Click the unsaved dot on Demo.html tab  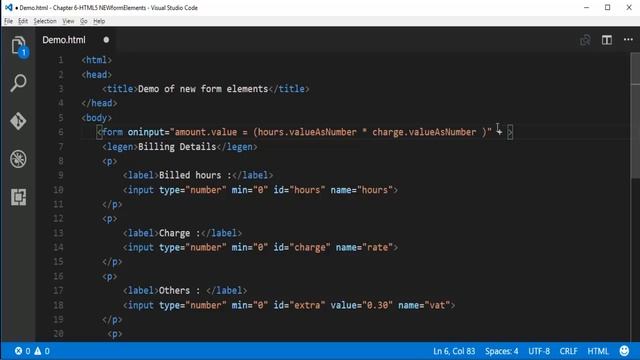106,40
